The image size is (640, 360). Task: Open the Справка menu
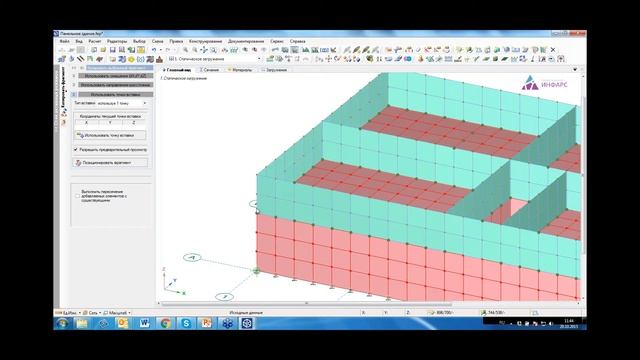pyautogui.click(x=298, y=41)
